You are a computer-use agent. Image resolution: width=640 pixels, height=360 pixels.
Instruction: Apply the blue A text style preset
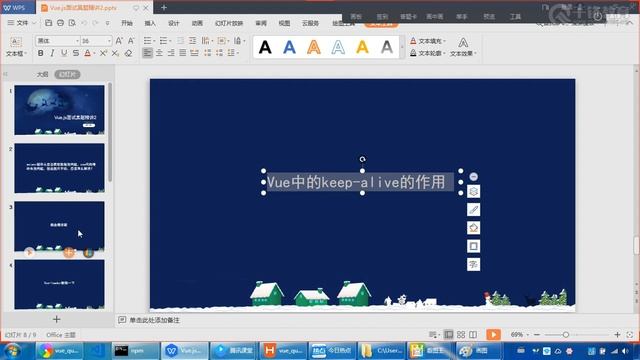[289, 47]
